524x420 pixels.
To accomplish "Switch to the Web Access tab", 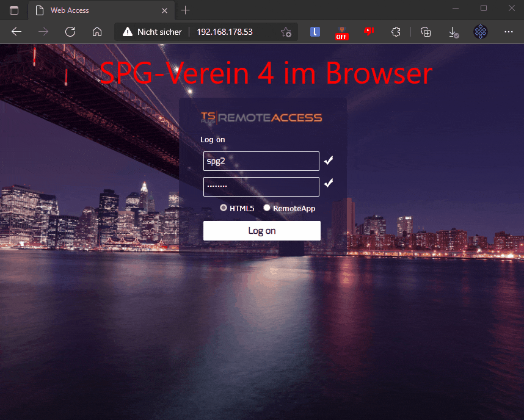I will (92, 10).
